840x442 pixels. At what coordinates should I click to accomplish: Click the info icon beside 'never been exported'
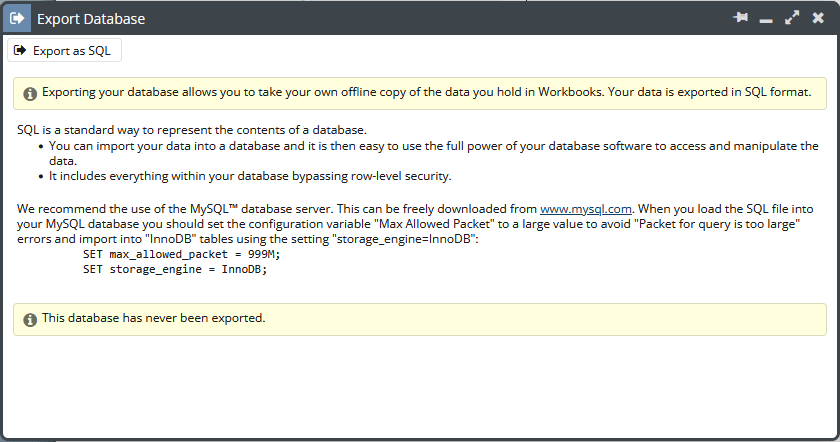30,320
